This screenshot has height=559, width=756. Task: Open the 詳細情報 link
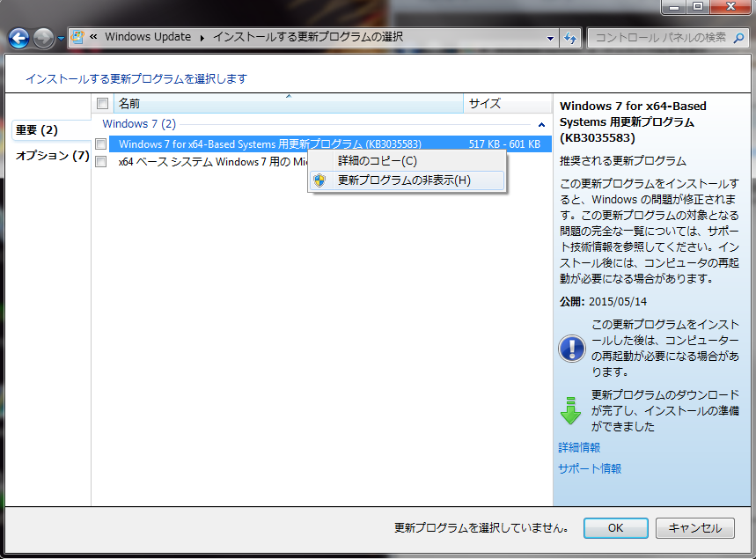point(579,447)
